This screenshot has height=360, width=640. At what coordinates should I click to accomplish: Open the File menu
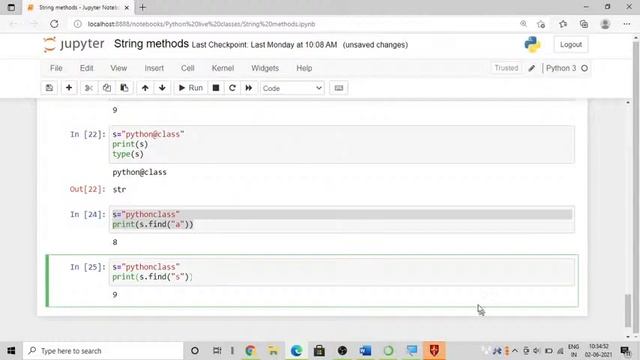(x=56, y=68)
